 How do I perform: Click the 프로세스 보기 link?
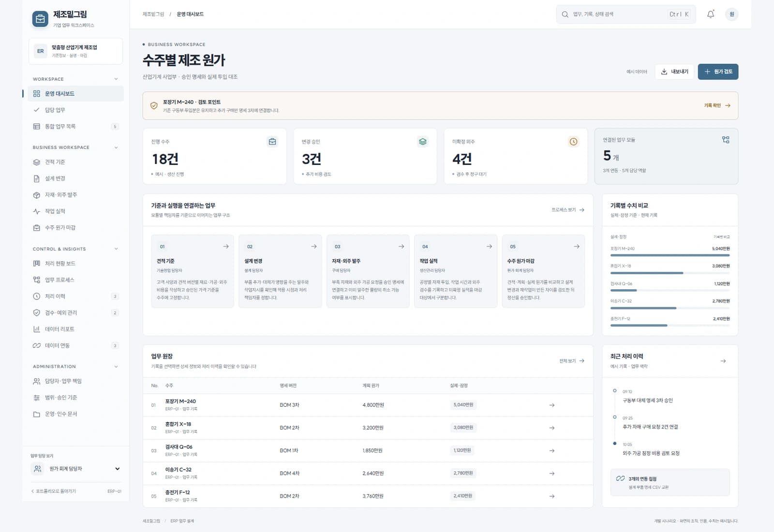tap(568, 210)
